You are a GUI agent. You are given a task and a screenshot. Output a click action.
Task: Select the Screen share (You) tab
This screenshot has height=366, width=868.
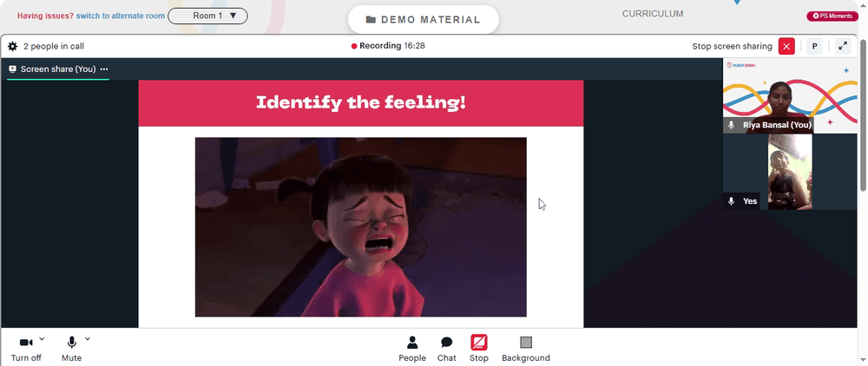[58, 69]
